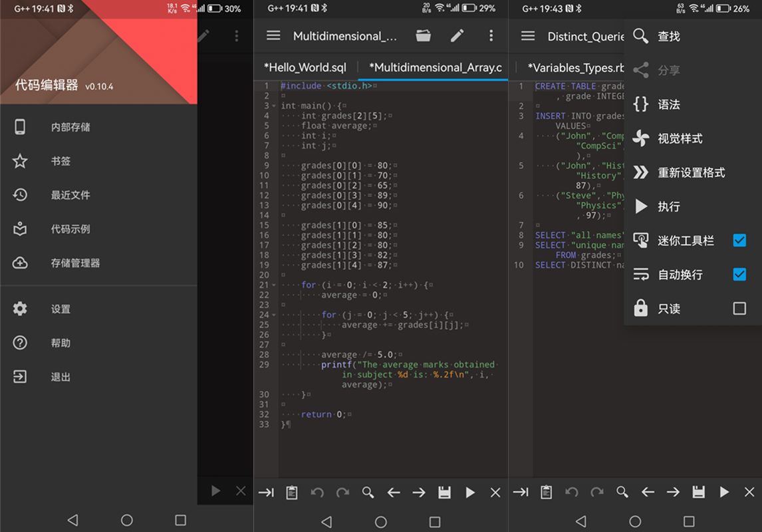Disable the 迷你工具栏 checkbox
Viewport: 762px width, 532px height.
[x=739, y=240]
